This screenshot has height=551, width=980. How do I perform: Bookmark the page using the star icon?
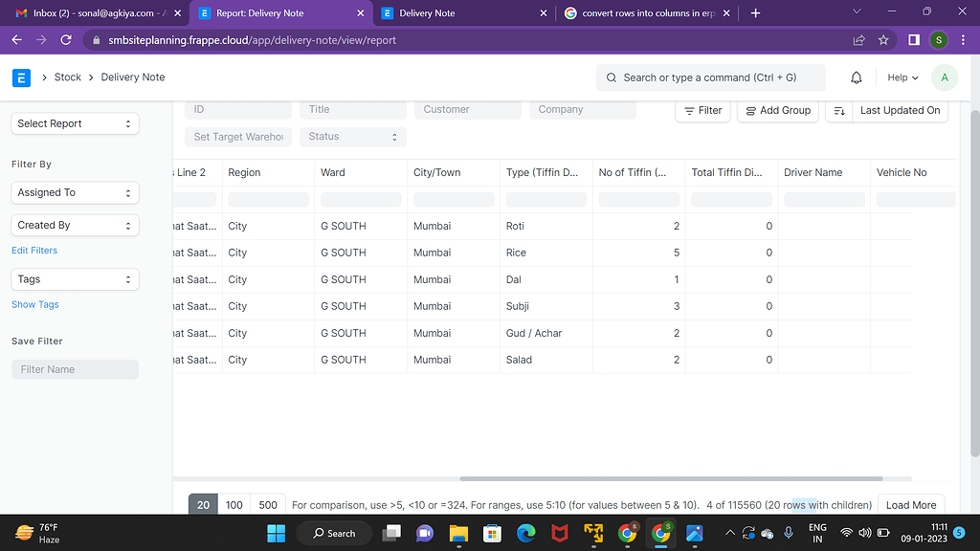[x=882, y=40]
